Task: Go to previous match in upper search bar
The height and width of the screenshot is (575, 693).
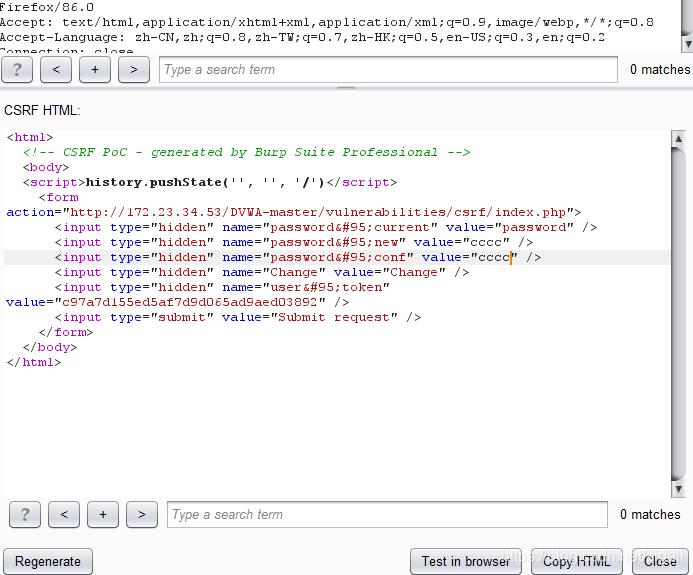Action: click(x=56, y=69)
